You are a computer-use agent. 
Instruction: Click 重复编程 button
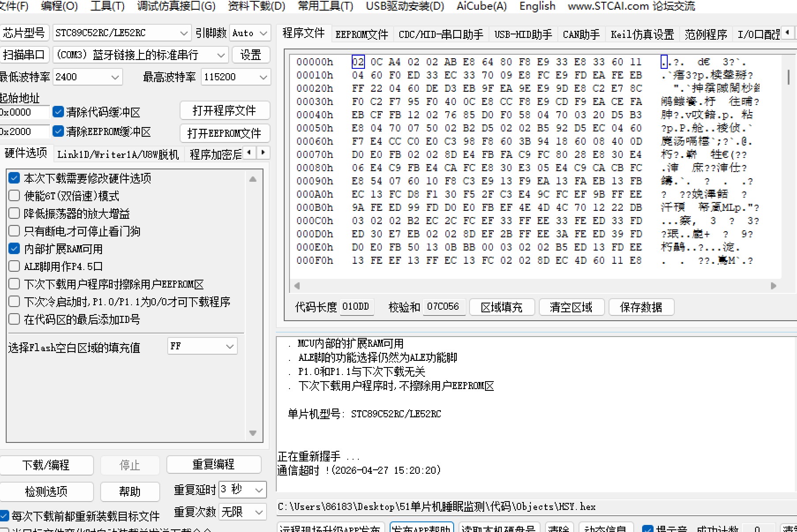214,465
